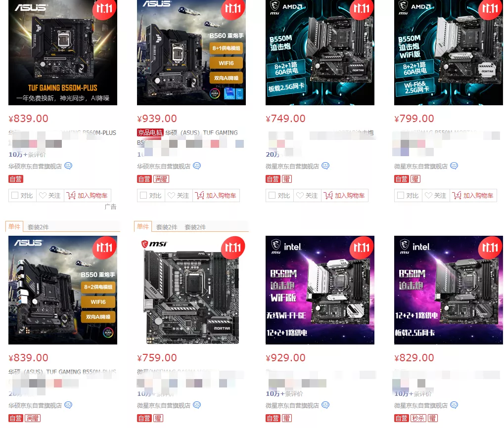Open chat icon next to ¥749 item's 微星京东自营旗舰店
The height and width of the screenshot is (428, 504).
click(325, 166)
